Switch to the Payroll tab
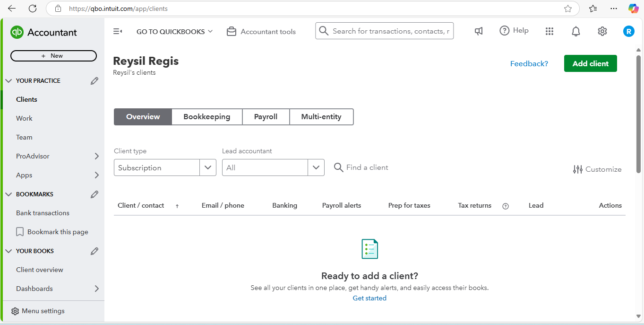 (x=266, y=117)
